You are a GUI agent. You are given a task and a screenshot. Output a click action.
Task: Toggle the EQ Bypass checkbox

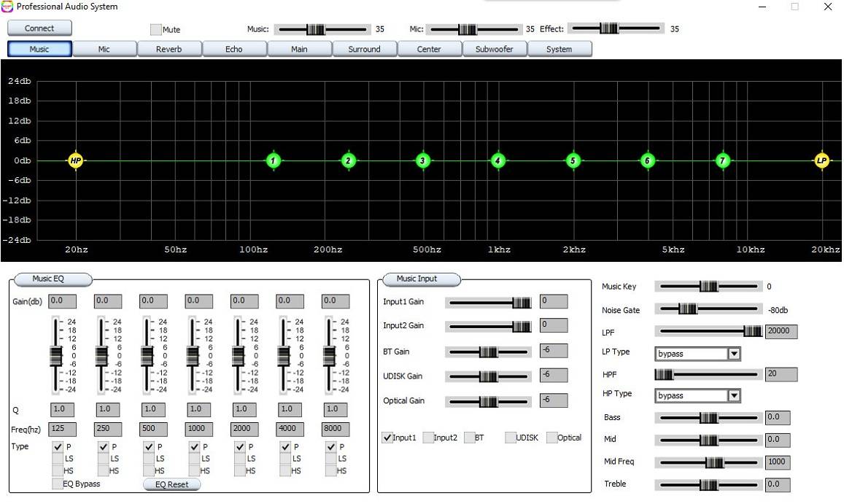click(x=57, y=484)
